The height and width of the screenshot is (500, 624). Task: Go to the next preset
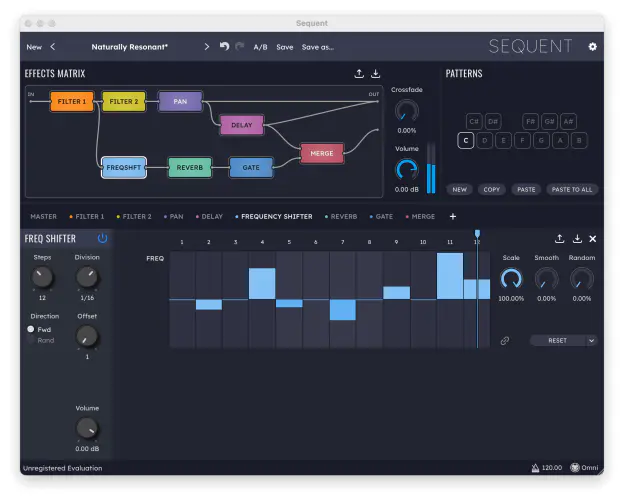point(207,47)
